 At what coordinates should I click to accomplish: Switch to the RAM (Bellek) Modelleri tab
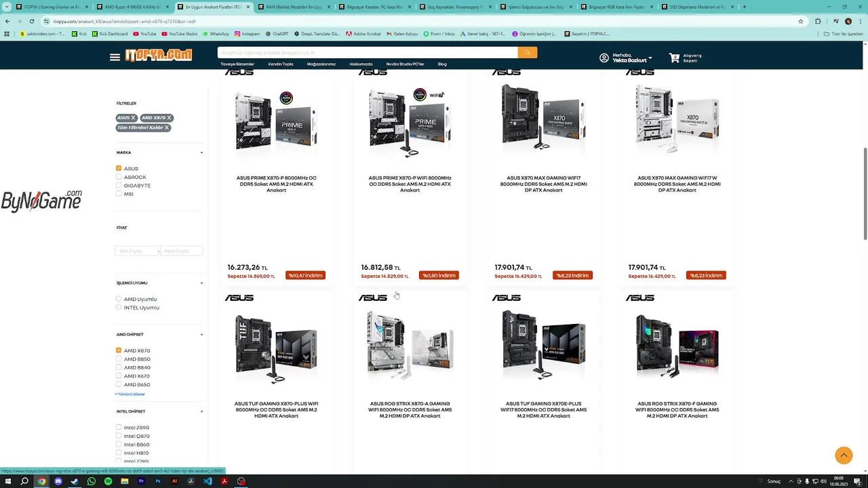click(x=294, y=7)
